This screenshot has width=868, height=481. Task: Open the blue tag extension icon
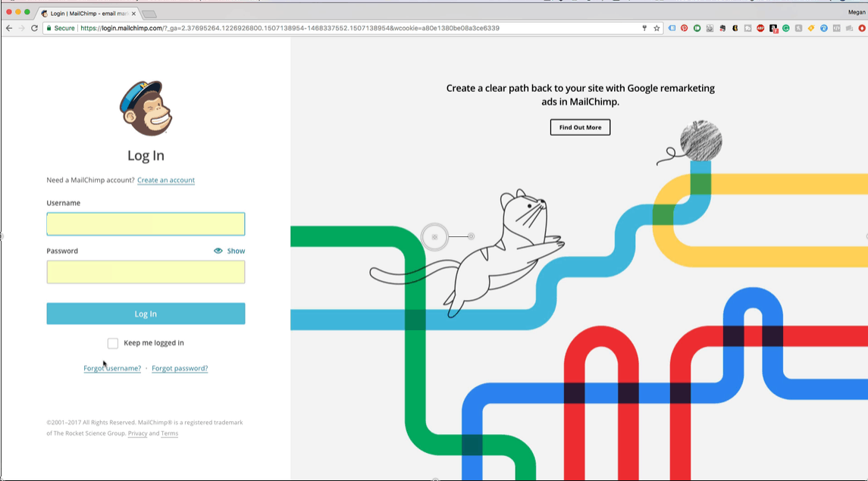[672, 28]
